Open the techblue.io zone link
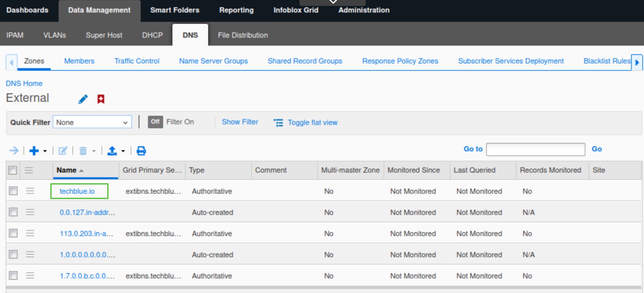The image size is (644, 293). [77, 191]
